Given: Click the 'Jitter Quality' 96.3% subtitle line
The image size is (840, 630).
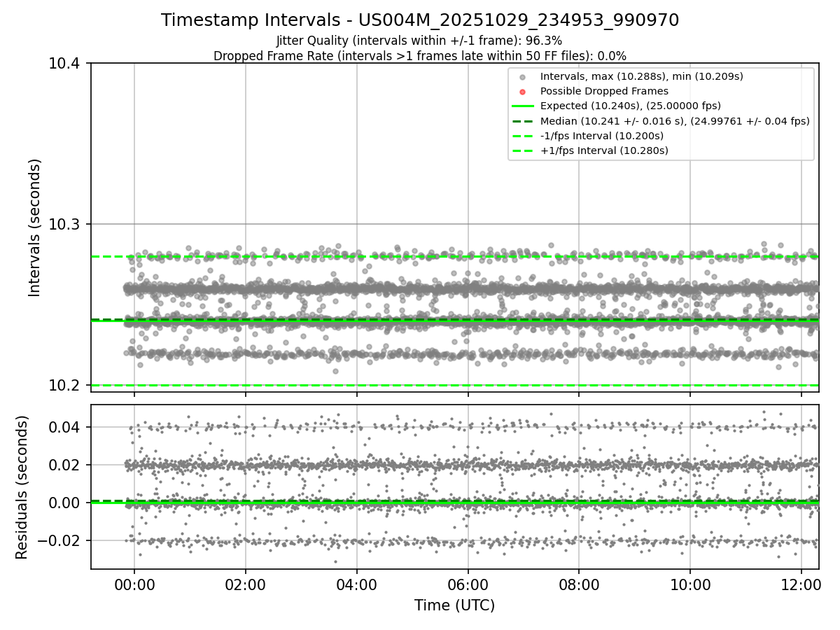Looking at the screenshot, I should click(x=419, y=41).
